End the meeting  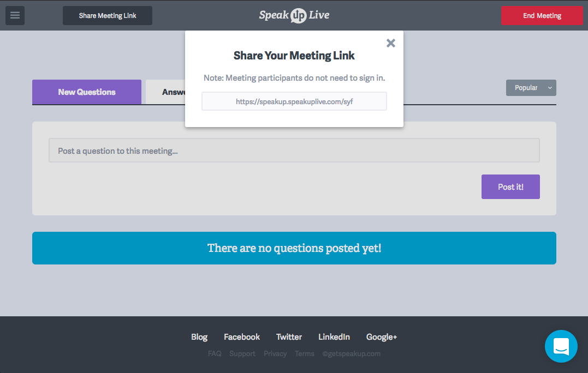point(542,15)
